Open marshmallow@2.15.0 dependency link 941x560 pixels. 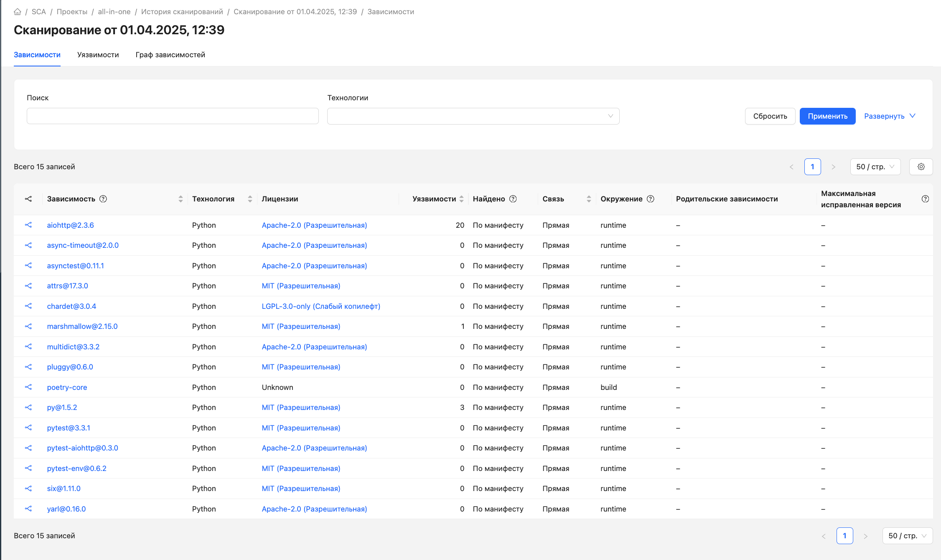(x=82, y=326)
